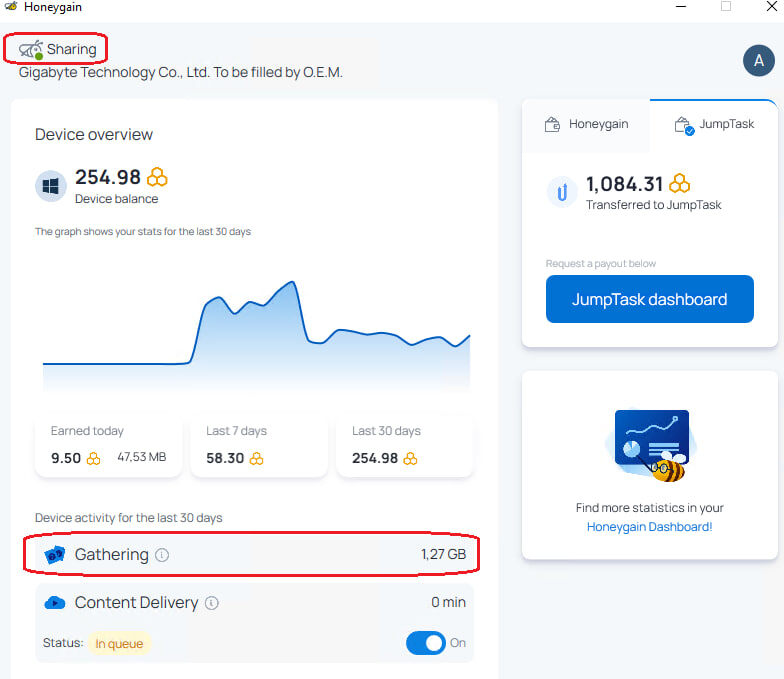Open the Honeygain Dashboard! link
This screenshot has width=784, height=679.
[650, 527]
